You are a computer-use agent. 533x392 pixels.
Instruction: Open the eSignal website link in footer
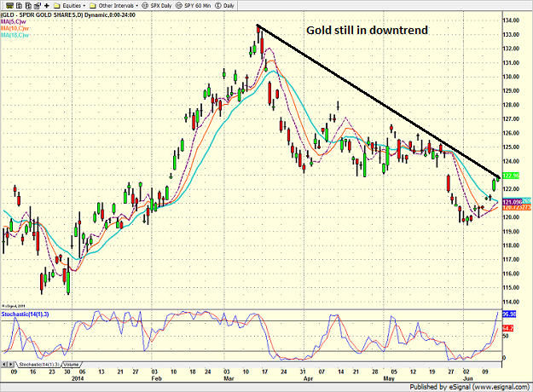coord(501,387)
